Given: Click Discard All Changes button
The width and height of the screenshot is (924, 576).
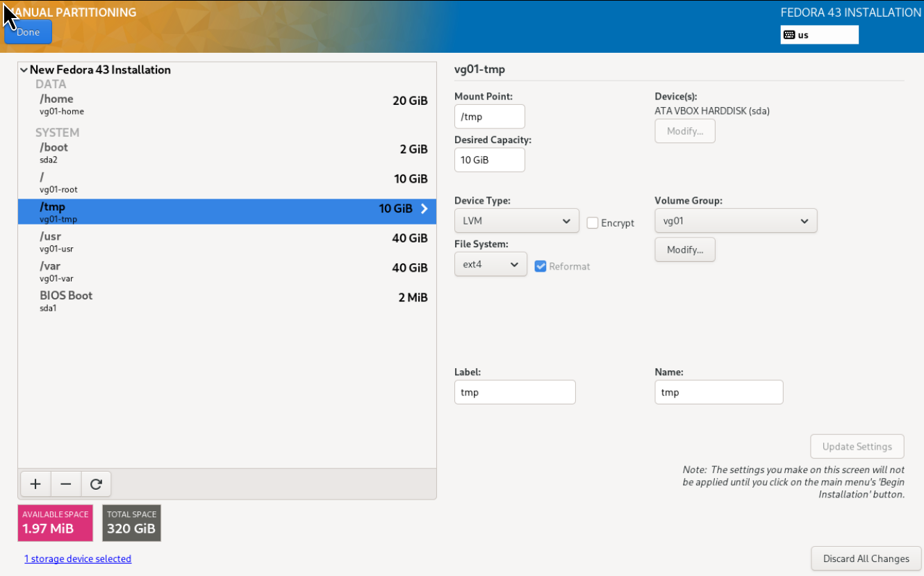Looking at the screenshot, I should [x=866, y=559].
